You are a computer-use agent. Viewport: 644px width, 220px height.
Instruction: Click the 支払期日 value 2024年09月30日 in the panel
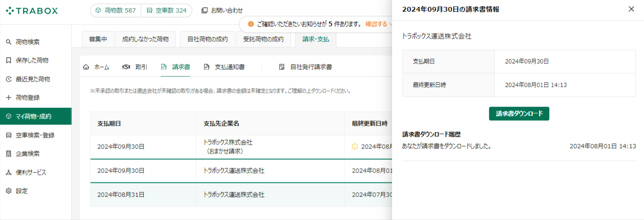527,61
